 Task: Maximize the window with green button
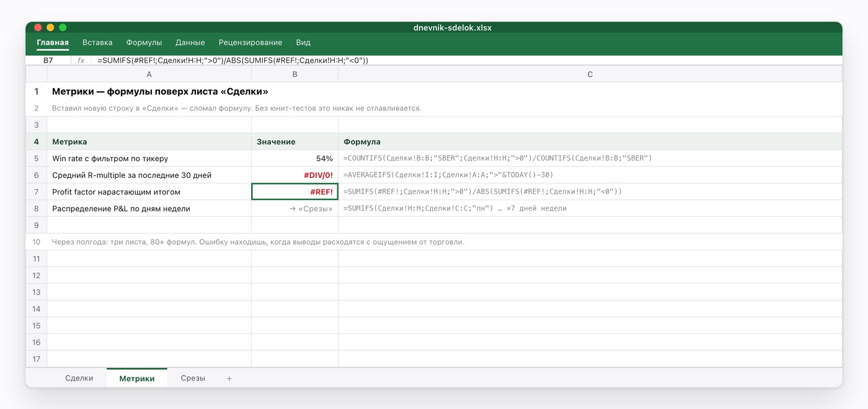coord(63,27)
